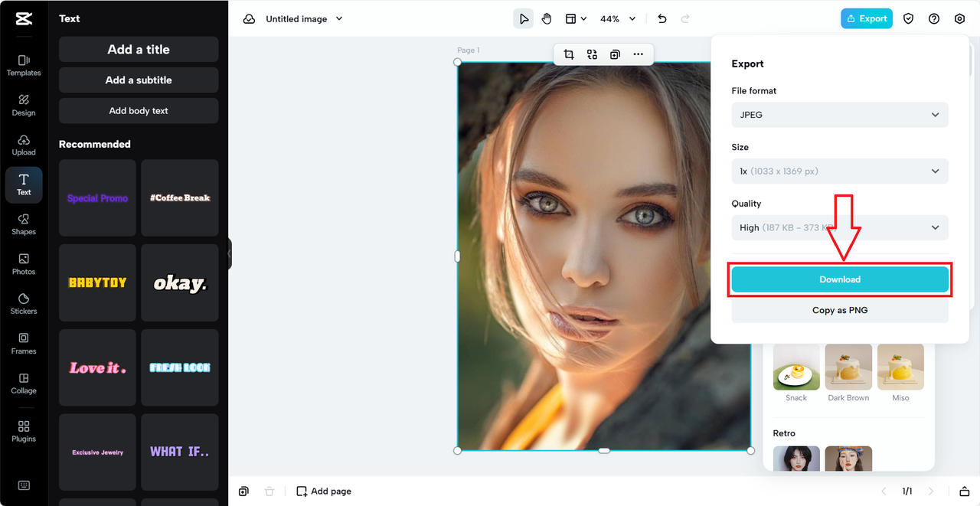Choose the Special Promo text preset
Viewport: 980px width, 506px height.
point(97,198)
